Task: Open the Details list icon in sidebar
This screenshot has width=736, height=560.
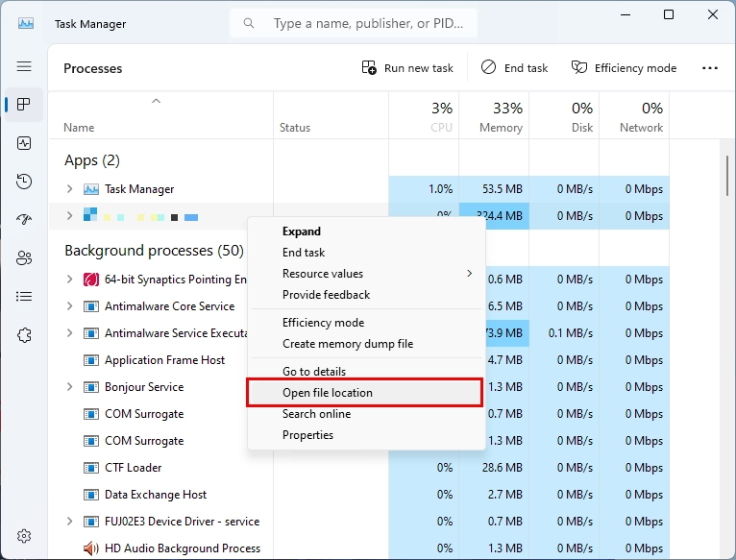Action: pos(24,297)
